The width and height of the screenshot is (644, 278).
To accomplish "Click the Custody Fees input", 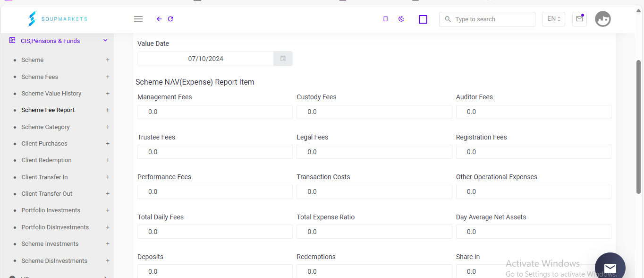I will click(x=374, y=112).
